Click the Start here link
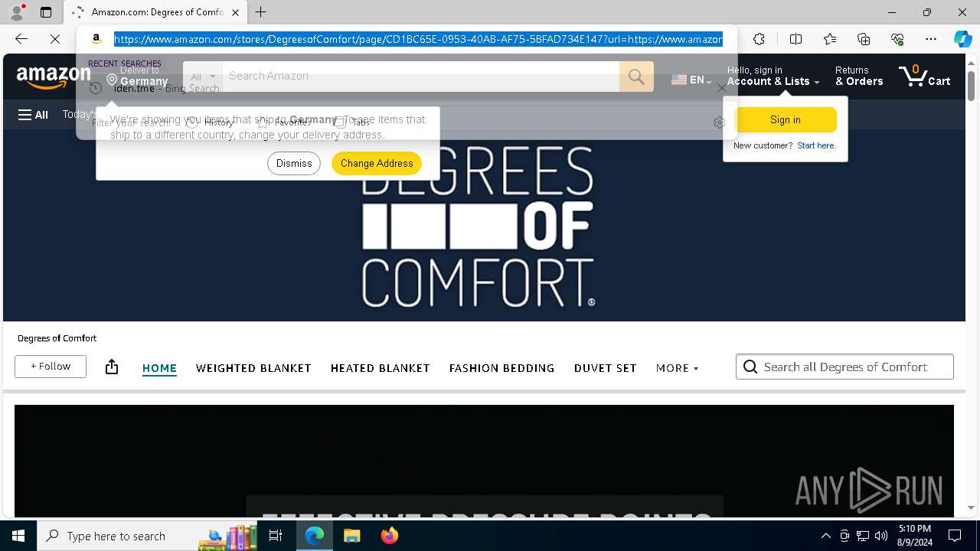Image resolution: width=980 pixels, height=551 pixels. click(816, 145)
